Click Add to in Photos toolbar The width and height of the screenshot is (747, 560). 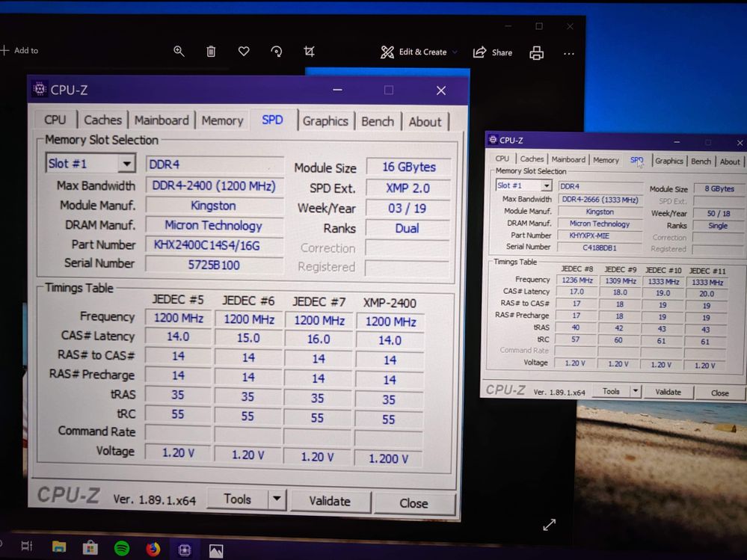click(19, 51)
